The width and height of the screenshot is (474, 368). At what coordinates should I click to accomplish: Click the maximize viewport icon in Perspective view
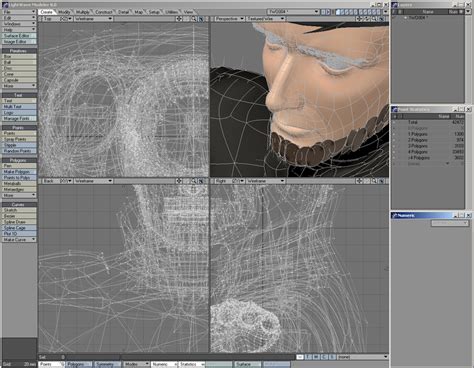tap(382, 19)
